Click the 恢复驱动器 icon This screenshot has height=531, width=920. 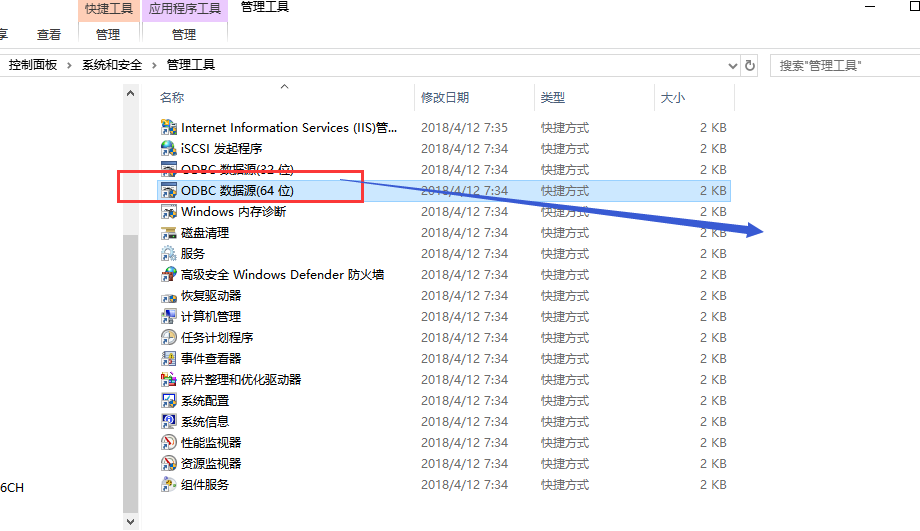coord(168,296)
